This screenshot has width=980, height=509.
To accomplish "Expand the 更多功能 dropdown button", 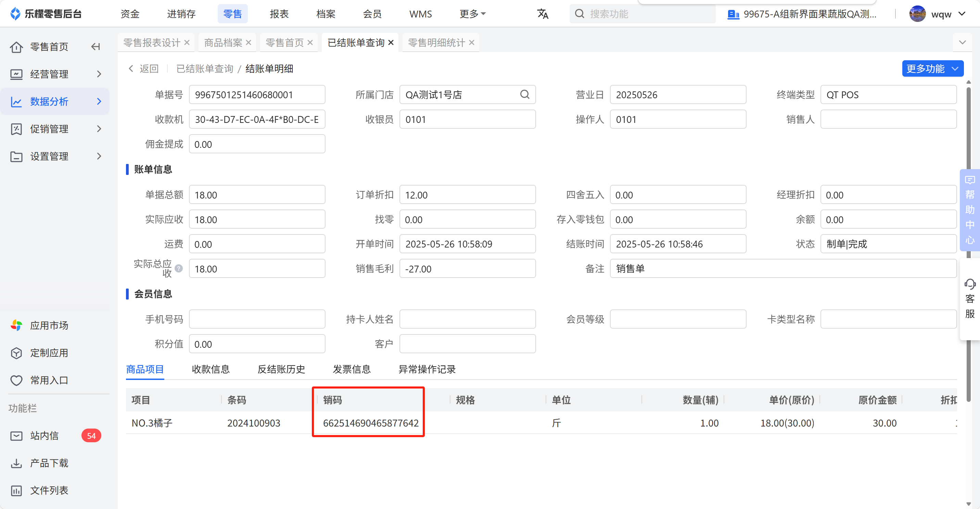I will (x=932, y=68).
